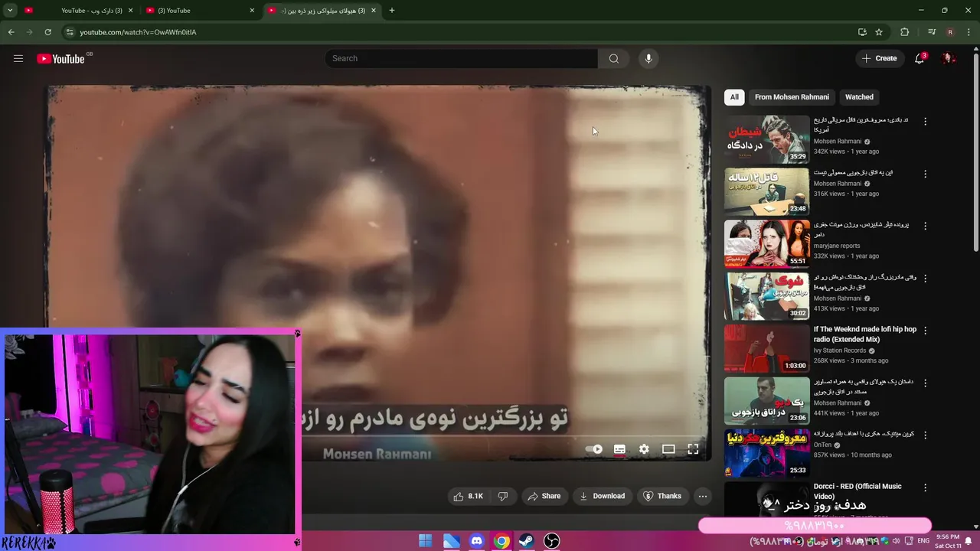Open options for The Weeknd lofi video

click(925, 331)
